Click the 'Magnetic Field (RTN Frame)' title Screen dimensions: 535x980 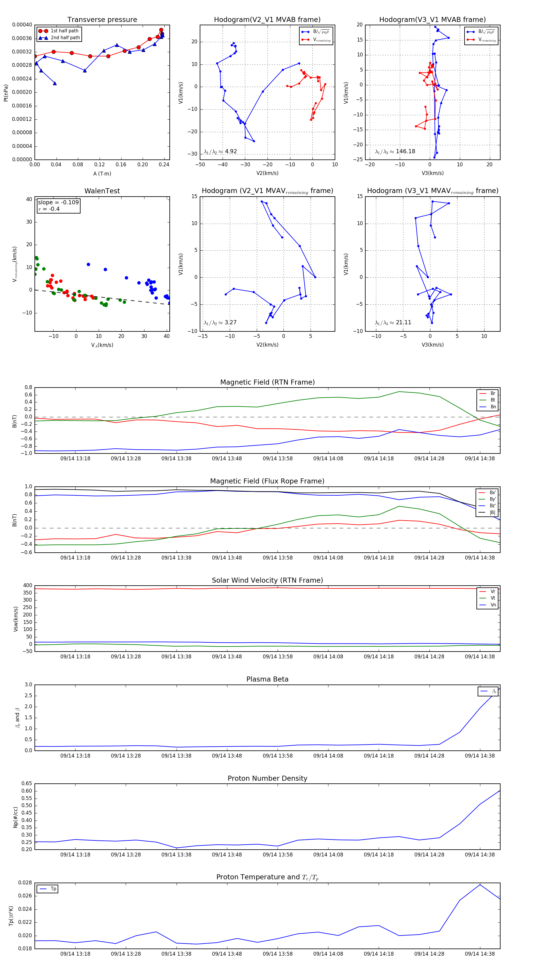[x=267, y=382]
